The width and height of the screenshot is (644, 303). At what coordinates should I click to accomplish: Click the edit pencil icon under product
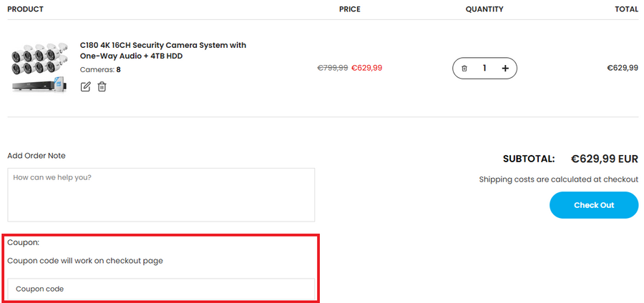86,86
